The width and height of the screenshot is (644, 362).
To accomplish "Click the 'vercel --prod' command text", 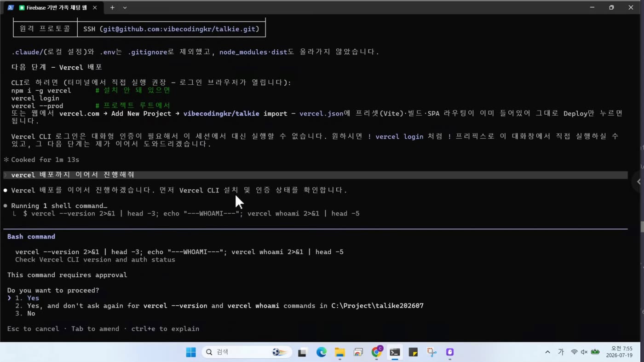I will point(37,106).
